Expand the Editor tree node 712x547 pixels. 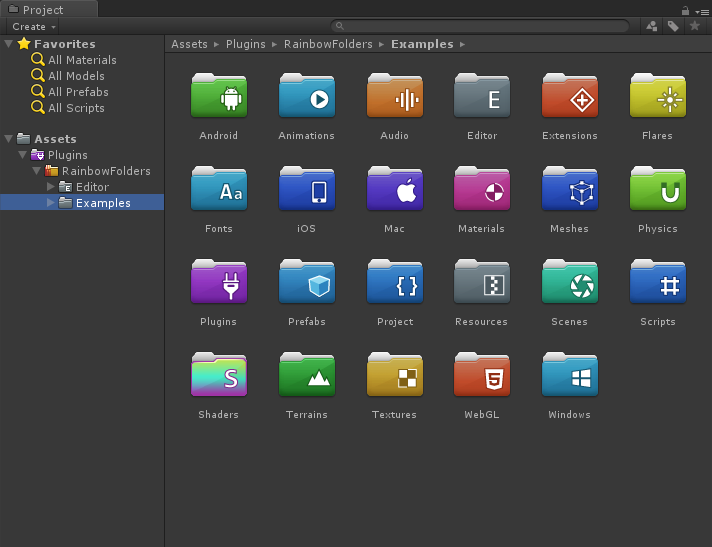click(50, 187)
